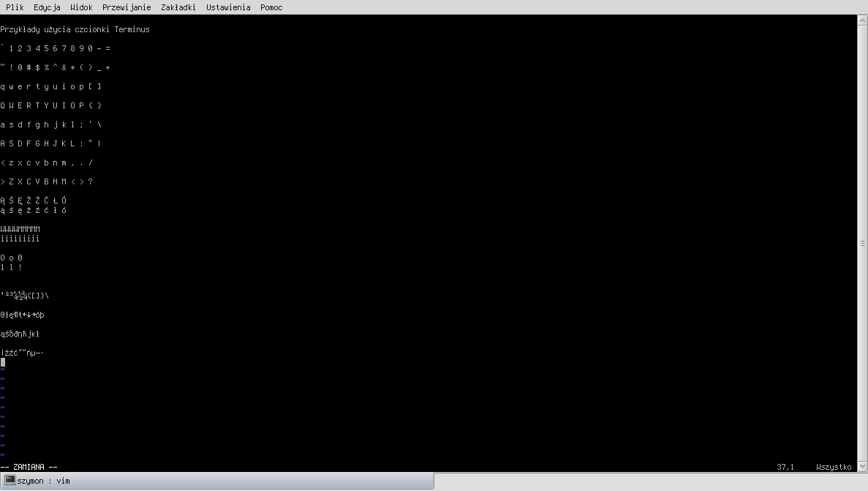Click the vertical scrollbar grip handle
The height and width of the screenshot is (491, 868).
[862, 243]
